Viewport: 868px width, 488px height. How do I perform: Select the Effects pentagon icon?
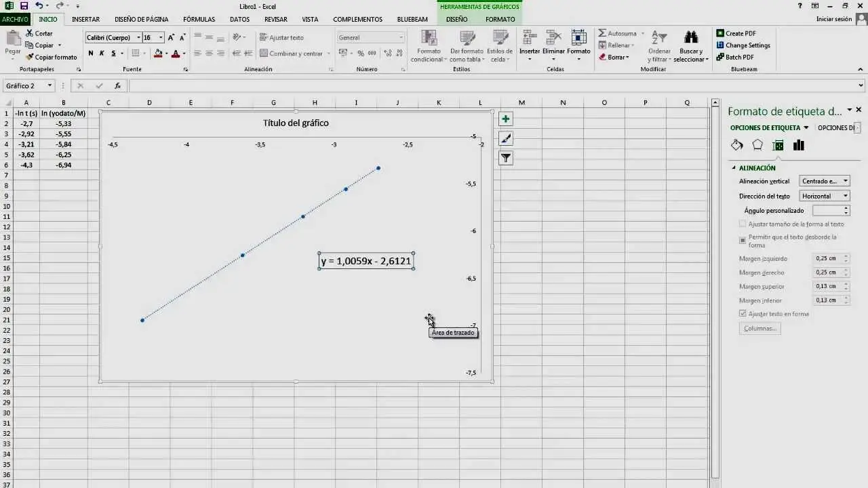[757, 145]
